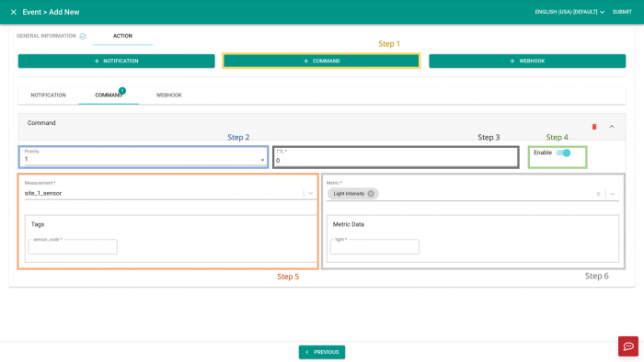Add a new Webhook action
Screen dimensions: 644x362
[x=527, y=61]
